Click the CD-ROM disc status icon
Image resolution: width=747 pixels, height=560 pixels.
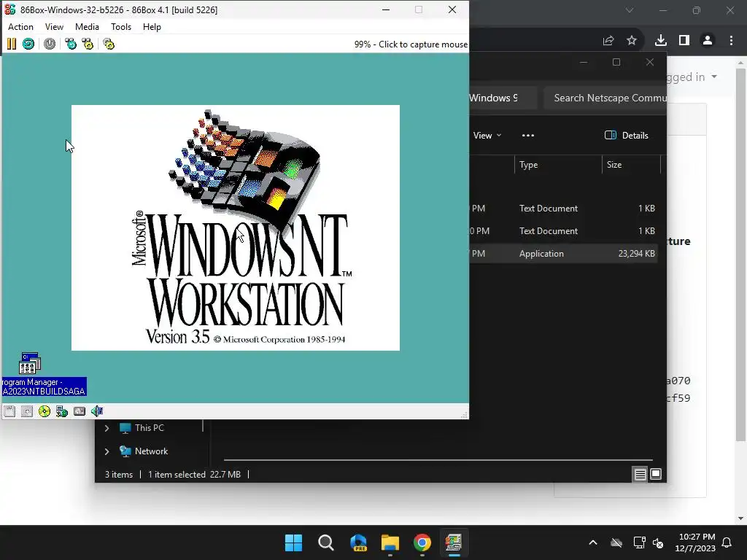(x=44, y=411)
